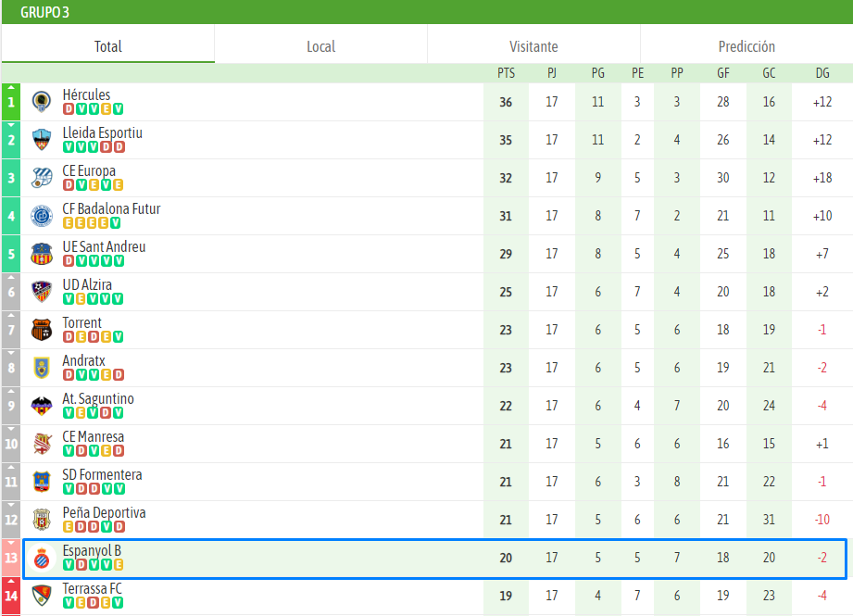This screenshot has width=853, height=616.
Task: Click the DG column header
Action: coord(822,73)
